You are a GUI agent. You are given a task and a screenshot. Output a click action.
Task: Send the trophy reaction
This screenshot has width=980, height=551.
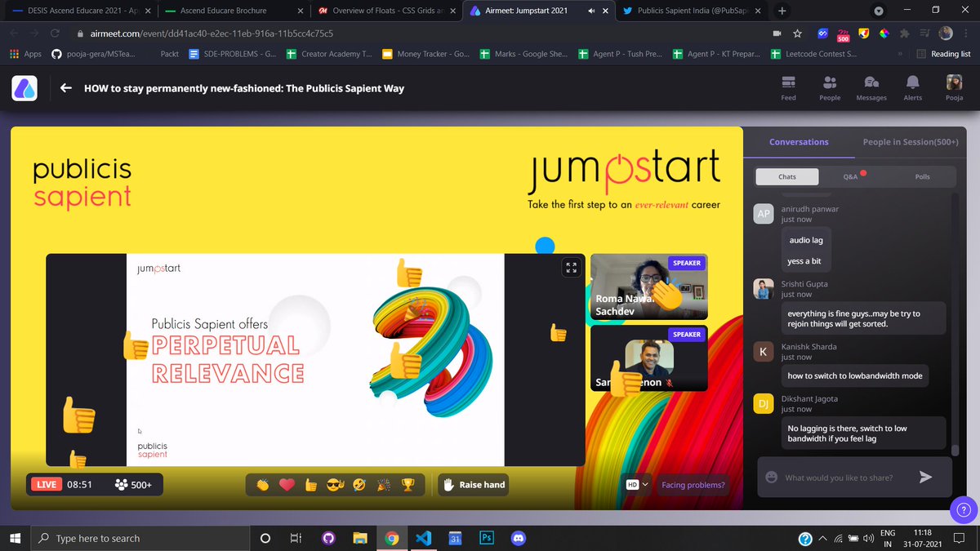click(408, 485)
